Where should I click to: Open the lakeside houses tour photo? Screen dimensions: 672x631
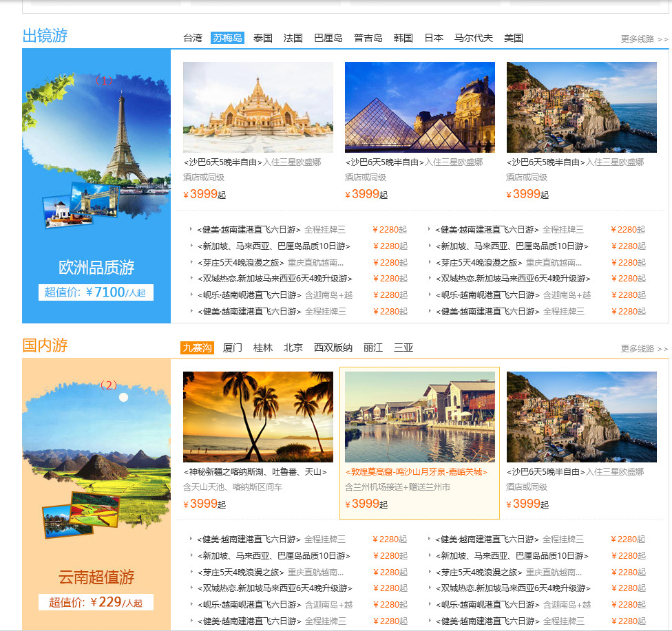point(420,417)
